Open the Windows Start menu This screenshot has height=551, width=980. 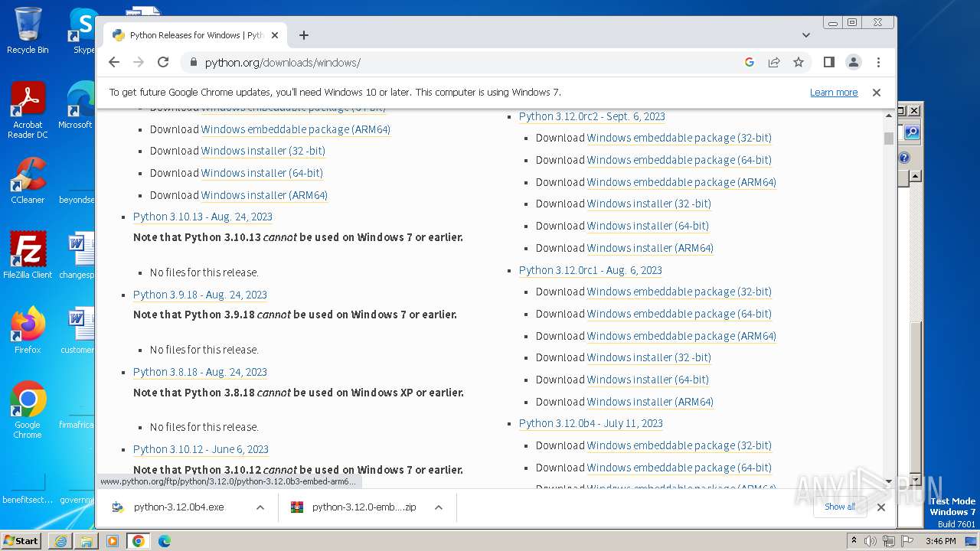pos(21,540)
